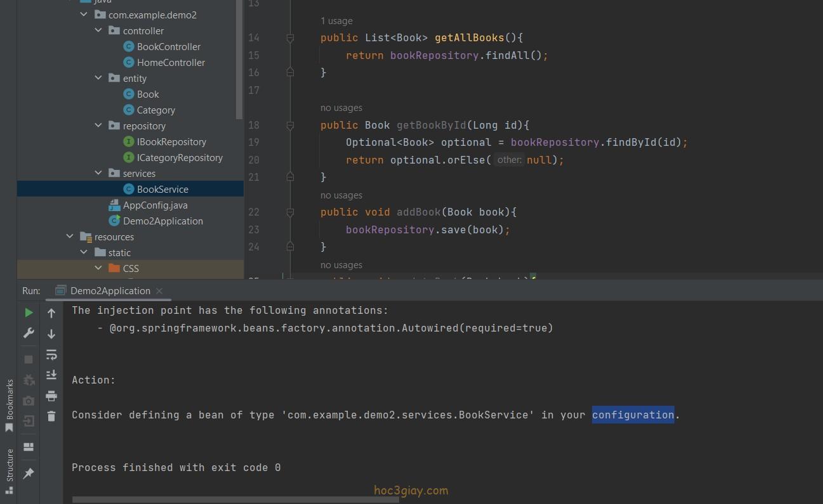Open the Bookmarks tool window
823x504 pixels.
click(x=9, y=404)
